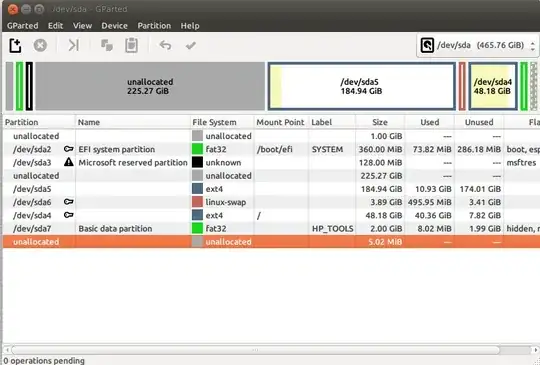Click the Copy partition toolbar icon

coord(106,45)
